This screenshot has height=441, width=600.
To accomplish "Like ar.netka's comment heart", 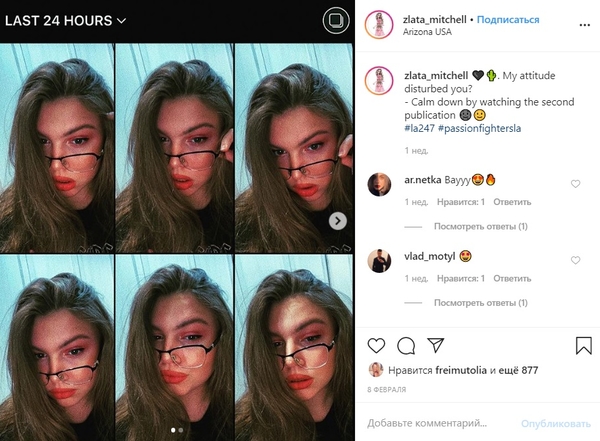I will pyautogui.click(x=576, y=184).
